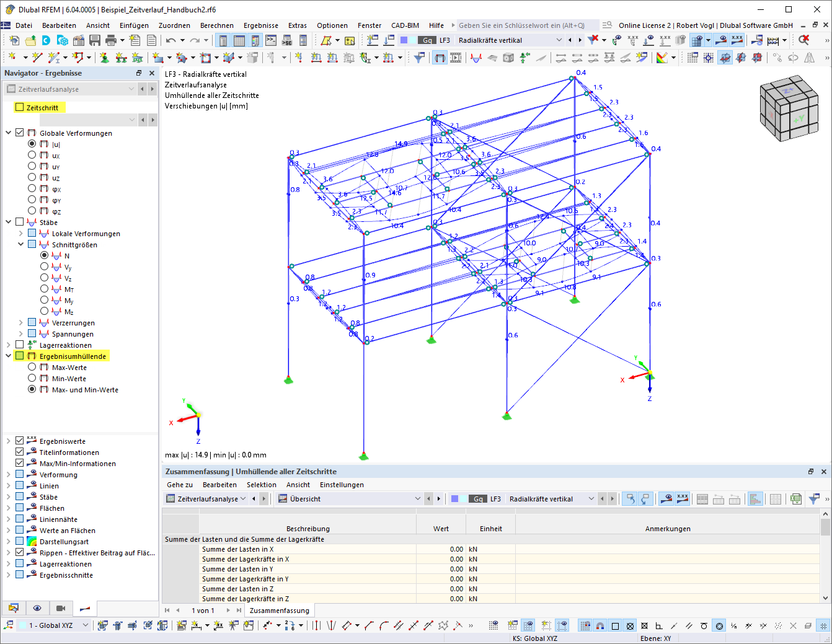832x644 pixels.
Task: Go to next load case arrow in toolbar
Action: tap(580, 40)
